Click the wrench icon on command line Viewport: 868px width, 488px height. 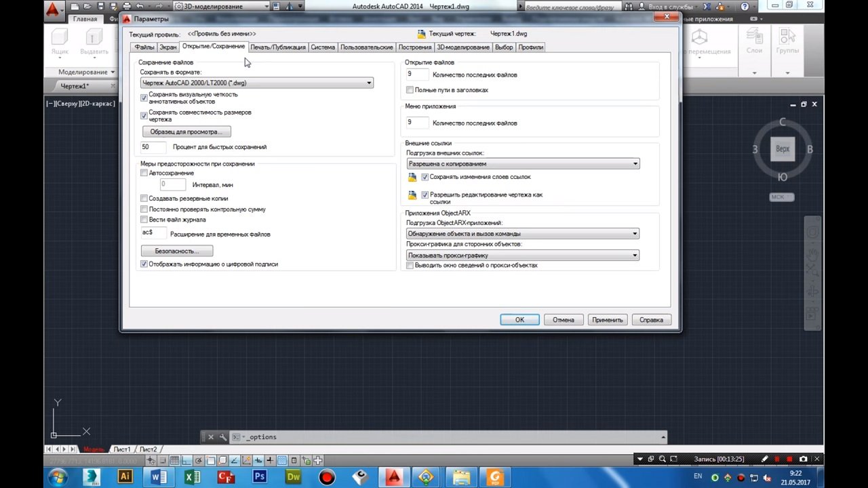(x=223, y=437)
